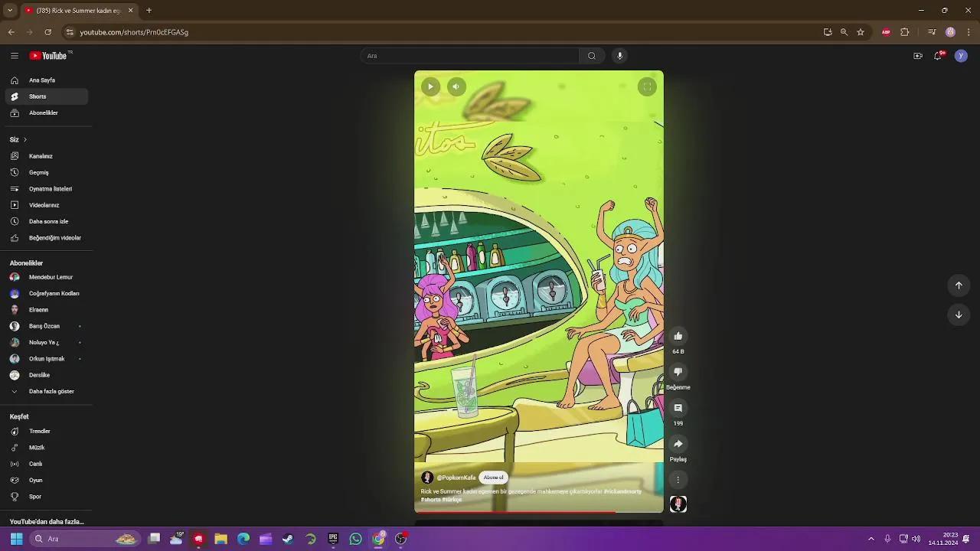Dislike the Short (Beğenme)
Screen dimensions: 980x551
pyautogui.click(x=678, y=372)
